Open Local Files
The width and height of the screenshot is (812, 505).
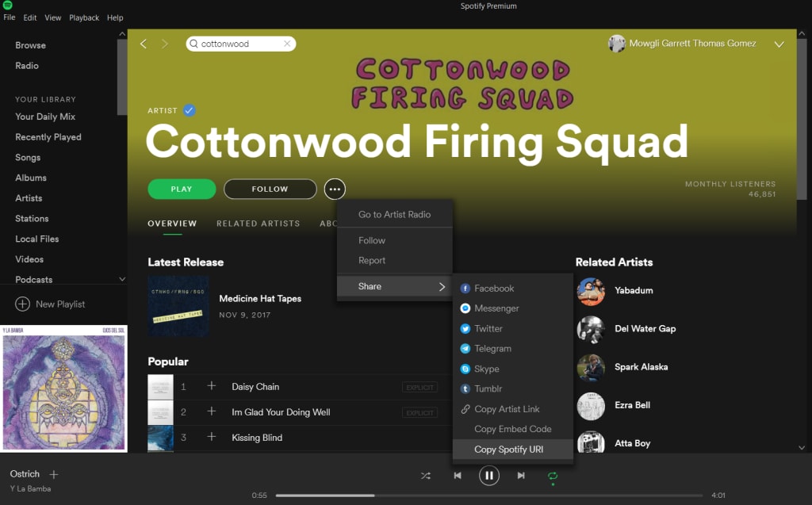point(37,239)
